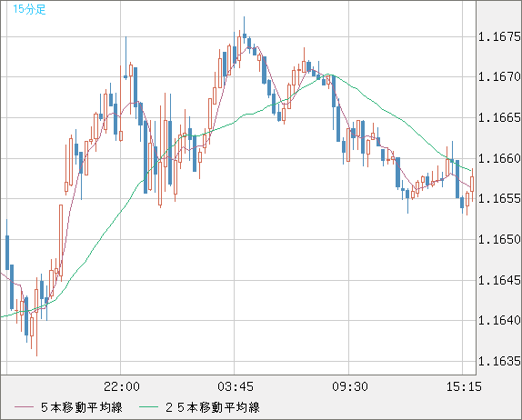Image resolution: width=522 pixels, height=420 pixels.
Task: Click the 1.1655 price axis label
Action: [499, 199]
